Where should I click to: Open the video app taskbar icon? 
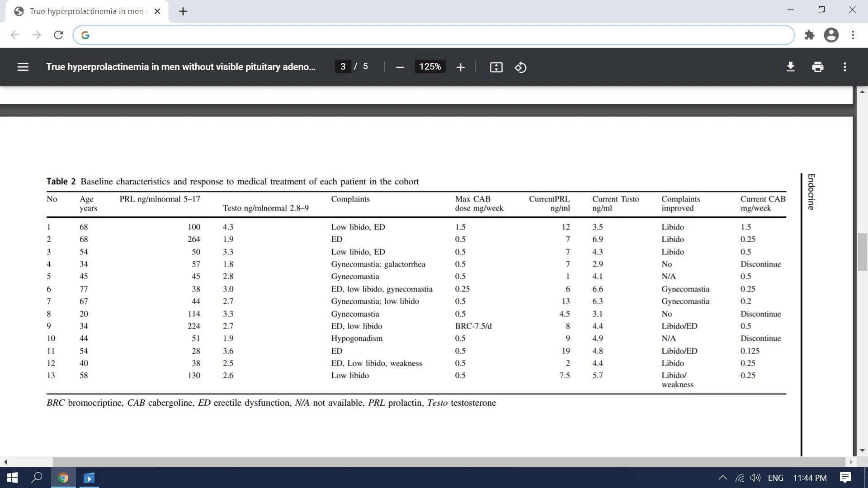[89, 478]
